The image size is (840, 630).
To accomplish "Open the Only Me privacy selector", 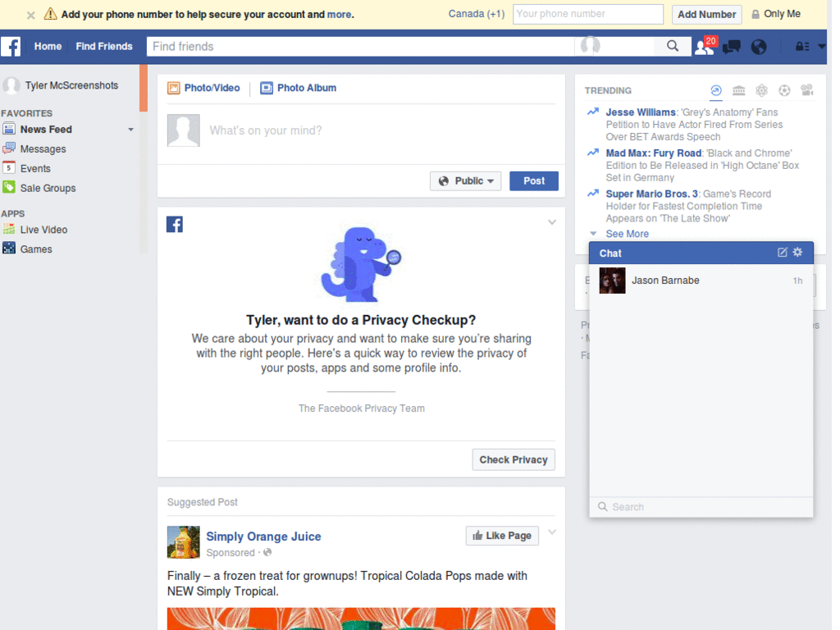I will click(776, 14).
